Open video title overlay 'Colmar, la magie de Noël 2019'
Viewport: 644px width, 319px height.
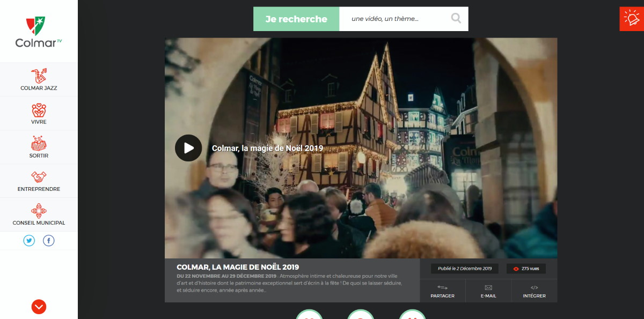click(x=267, y=149)
